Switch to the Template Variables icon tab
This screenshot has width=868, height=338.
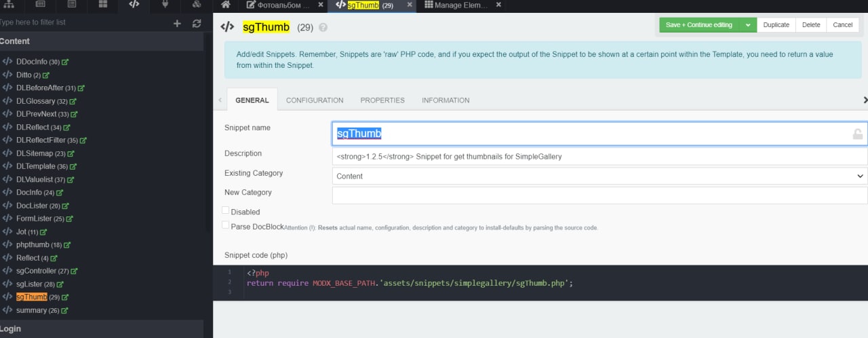click(x=72, y=5)
